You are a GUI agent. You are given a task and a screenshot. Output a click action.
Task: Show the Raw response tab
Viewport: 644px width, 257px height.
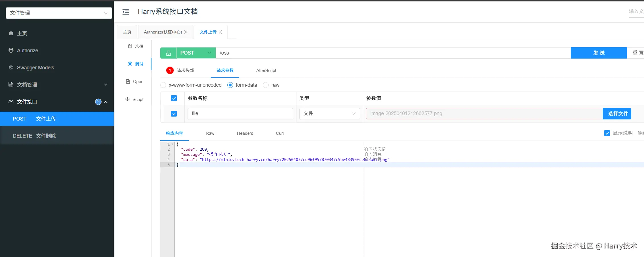coord(210,133)
